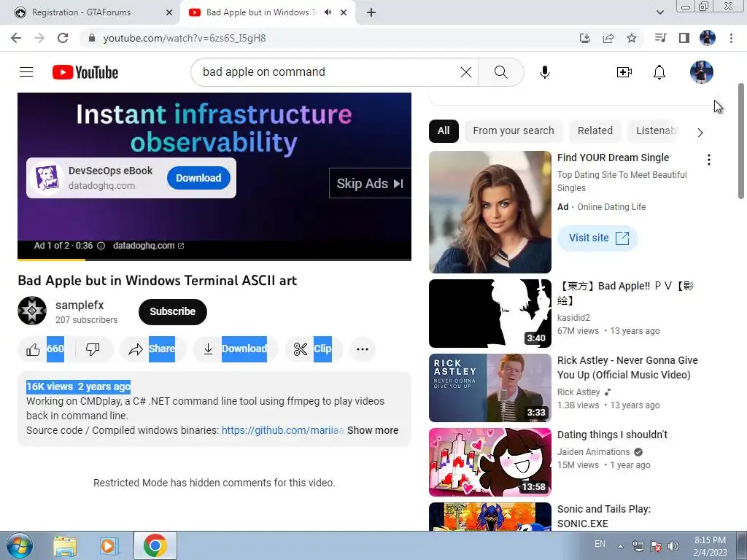Open the Sonic and Tails Play: SONIC.EXE title

[x=604, y=516]
